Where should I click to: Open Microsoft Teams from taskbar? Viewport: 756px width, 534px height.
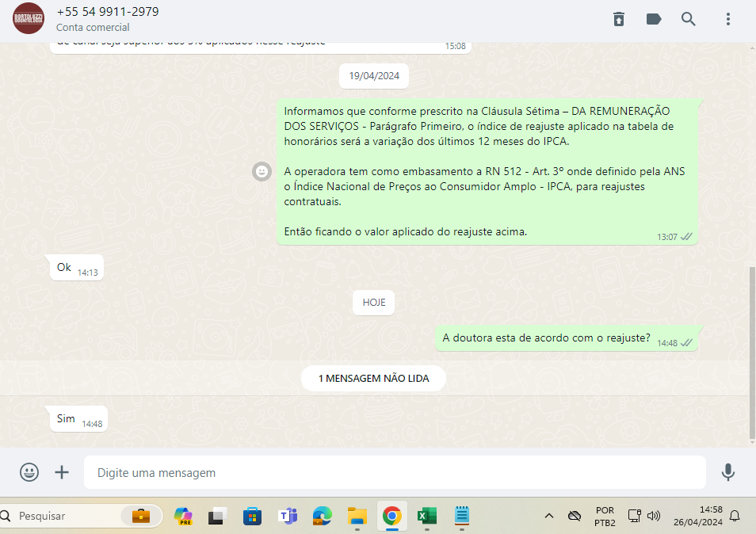pyautogui.click(x=288, y=516)
